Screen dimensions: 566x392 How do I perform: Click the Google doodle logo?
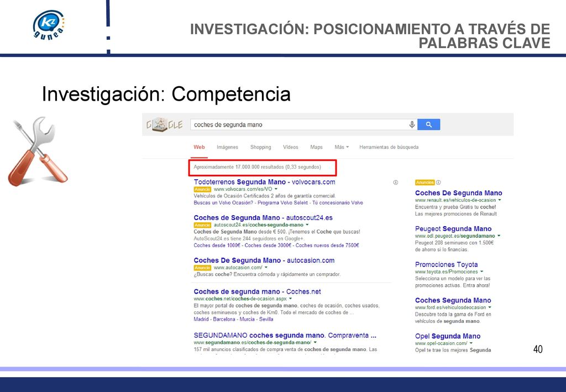(x=164, y=125)
